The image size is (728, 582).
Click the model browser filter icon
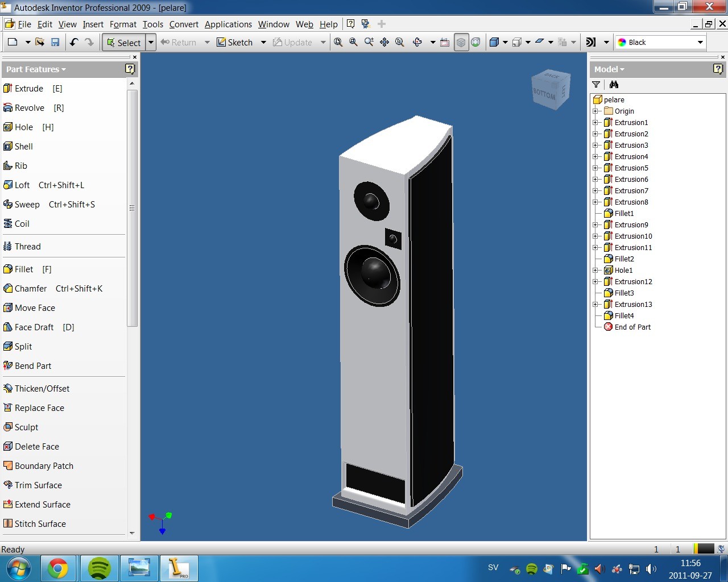[x=596, y=85]
